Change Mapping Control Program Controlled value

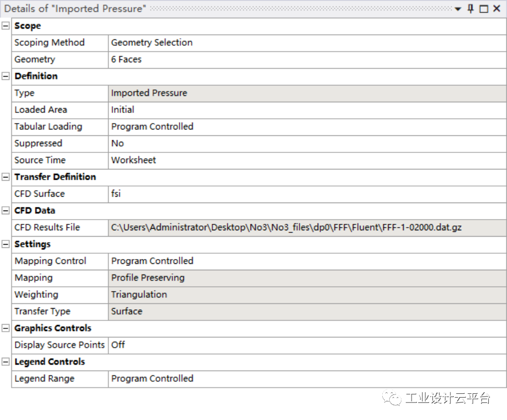tap(307, 261)
